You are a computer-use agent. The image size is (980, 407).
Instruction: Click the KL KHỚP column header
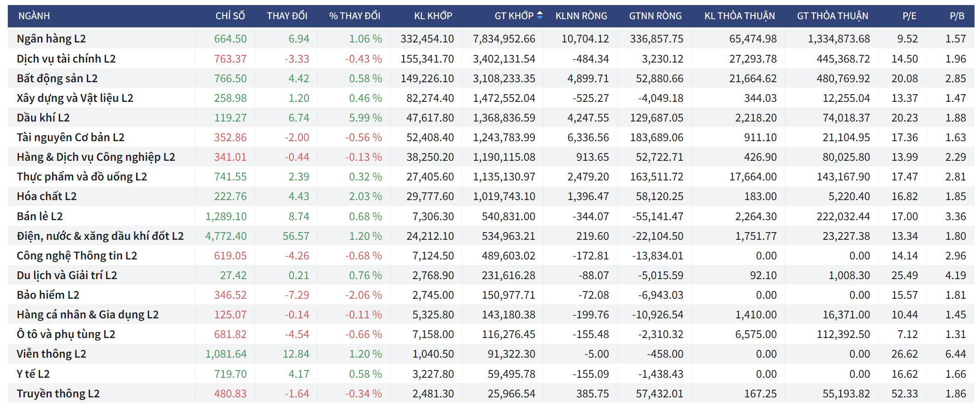pyautogui.click(x=432, y=16)
